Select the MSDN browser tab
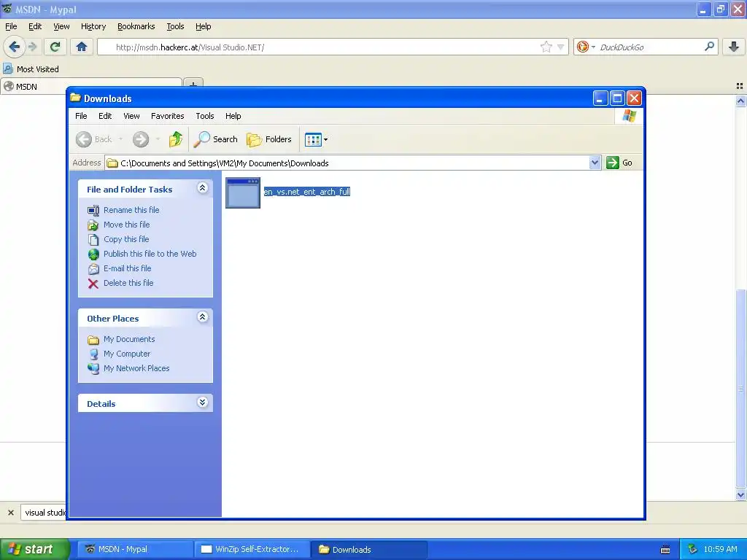Viewport: 747px width, 560px height. (x=90, y=86)
